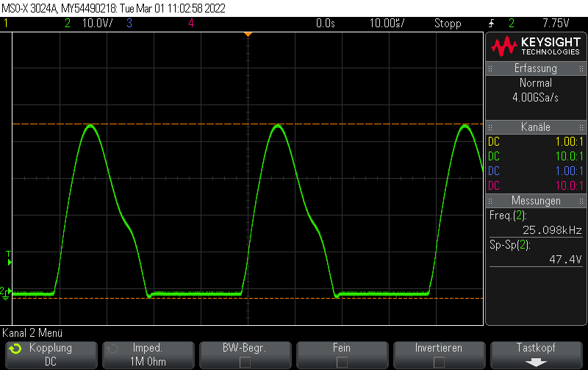Click the 10.0V/ vertical scale value
The height and width of the screenshot is (370, 588).
97,24
